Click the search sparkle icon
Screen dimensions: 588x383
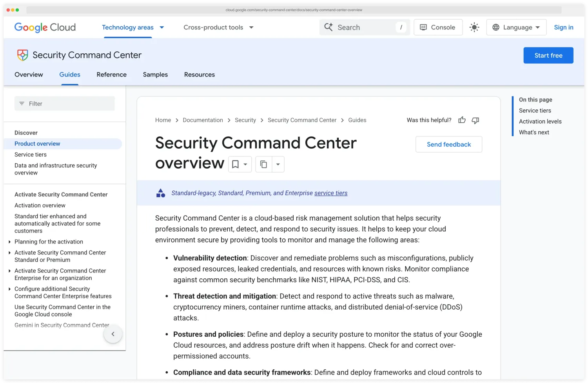tap(328, 27)
